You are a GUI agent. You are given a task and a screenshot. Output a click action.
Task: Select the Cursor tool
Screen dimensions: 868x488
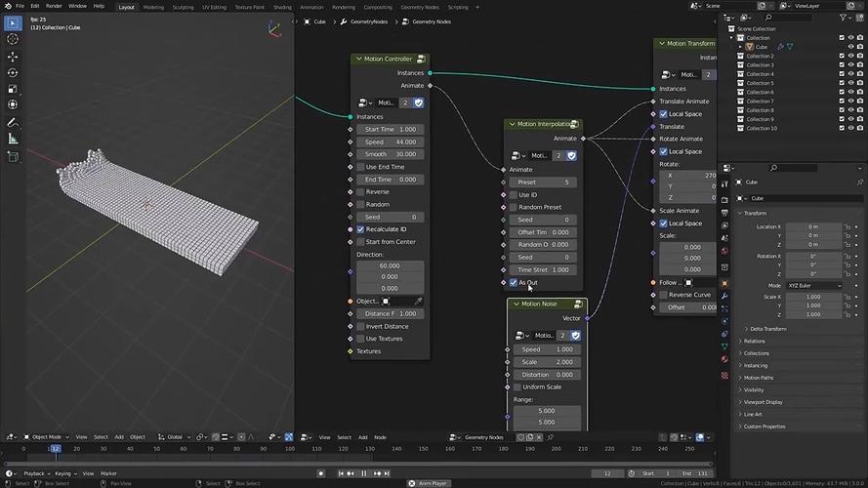pos(13,39)
